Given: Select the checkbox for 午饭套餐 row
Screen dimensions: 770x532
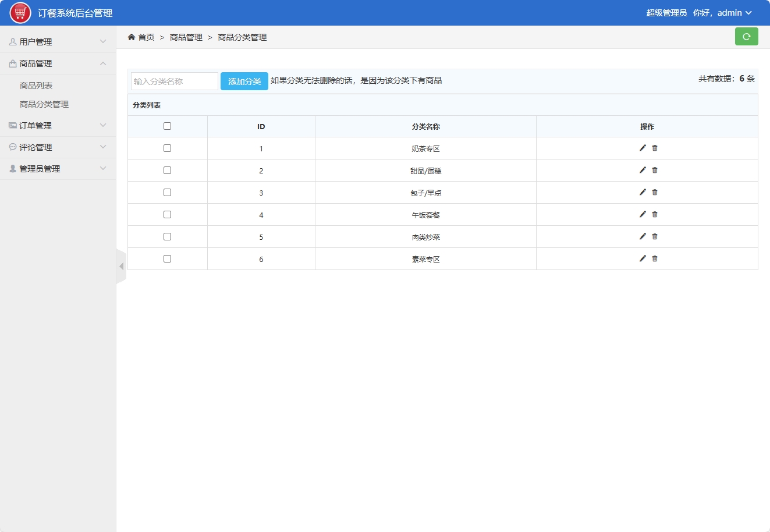Looking at the screenshot, I should [167, 215].
